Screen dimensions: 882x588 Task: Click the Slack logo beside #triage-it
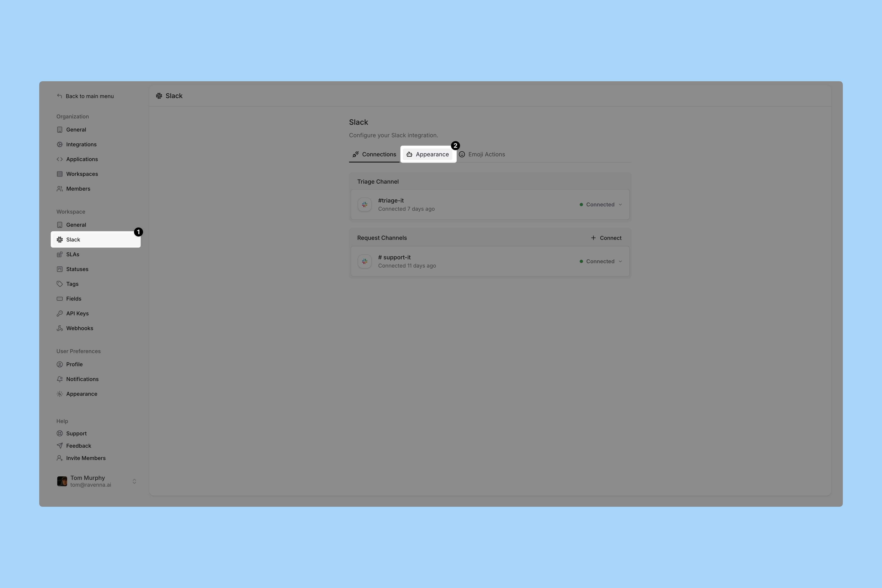point(364,205)
